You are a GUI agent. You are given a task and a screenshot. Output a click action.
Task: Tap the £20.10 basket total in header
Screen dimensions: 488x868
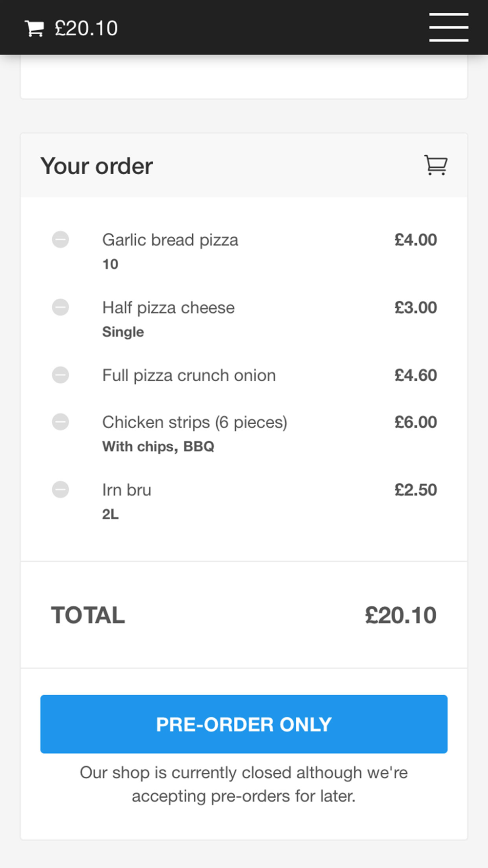(86, 28)
